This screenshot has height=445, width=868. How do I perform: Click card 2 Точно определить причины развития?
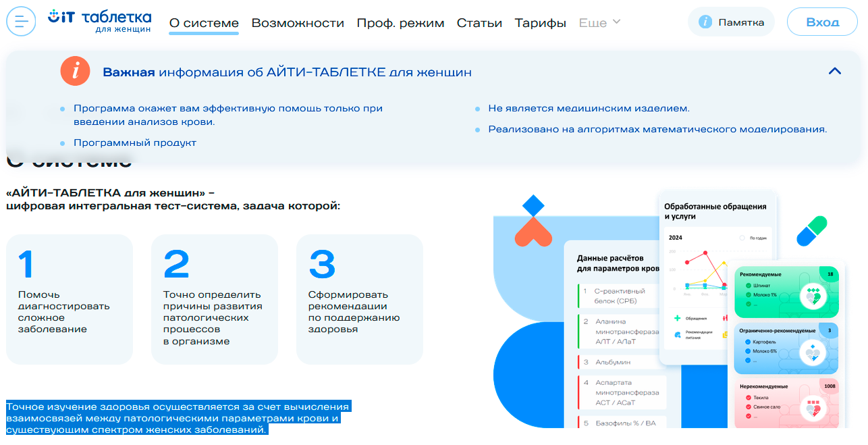(x=215, y=299)
